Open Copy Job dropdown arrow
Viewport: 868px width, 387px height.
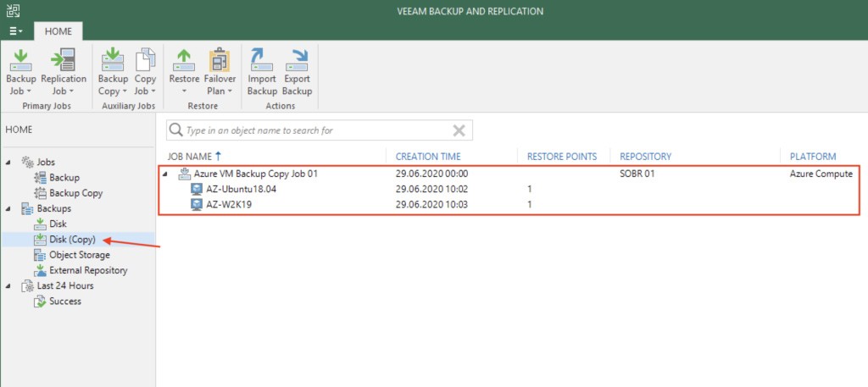pyautogui.click(x=153, y=91)
